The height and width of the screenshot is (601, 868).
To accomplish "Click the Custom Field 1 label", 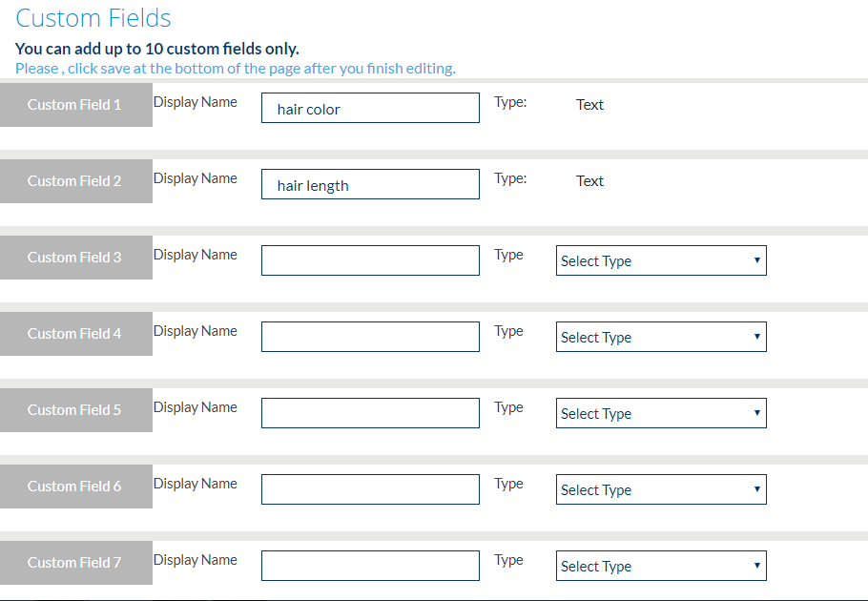I will pos(75,105).
